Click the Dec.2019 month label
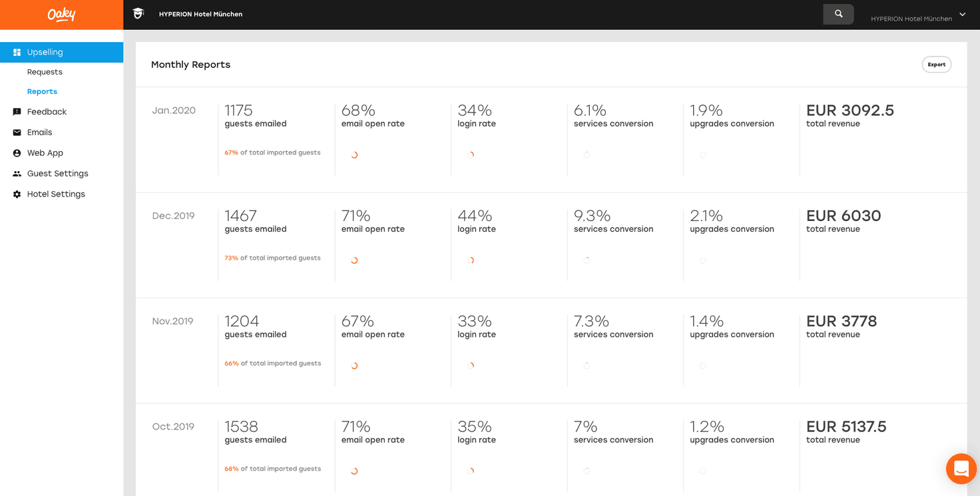Viewport: 980px width, 496px height. [173, 216]
